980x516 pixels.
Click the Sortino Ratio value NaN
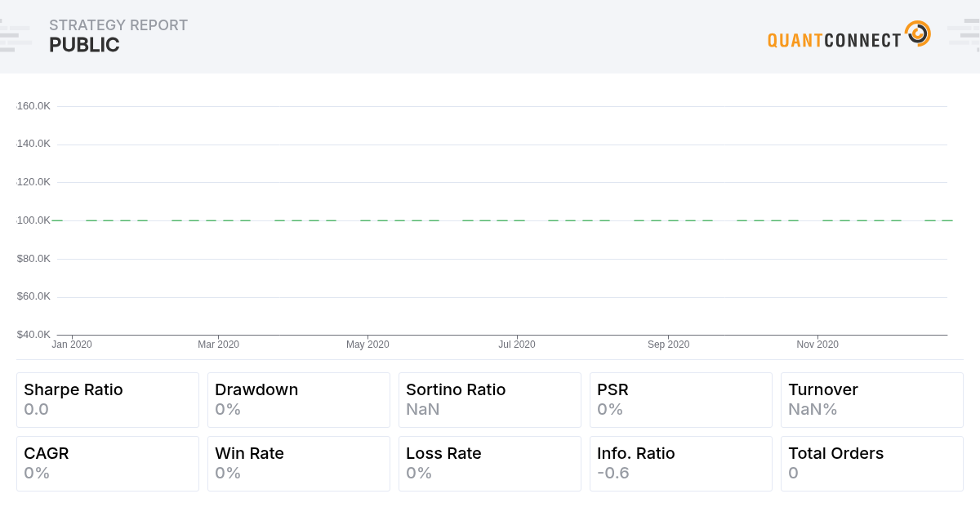tap(423, 410)
